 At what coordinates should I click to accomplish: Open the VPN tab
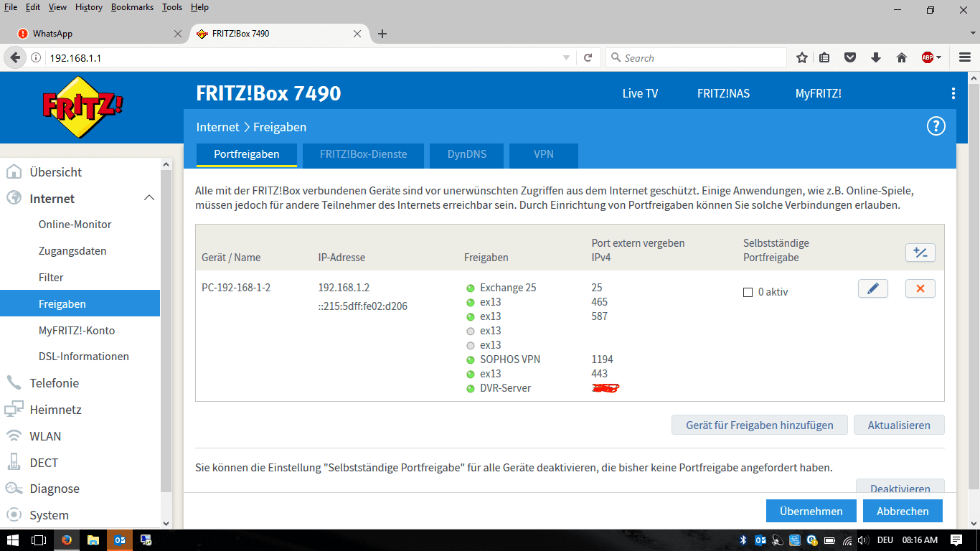[544, 154]
